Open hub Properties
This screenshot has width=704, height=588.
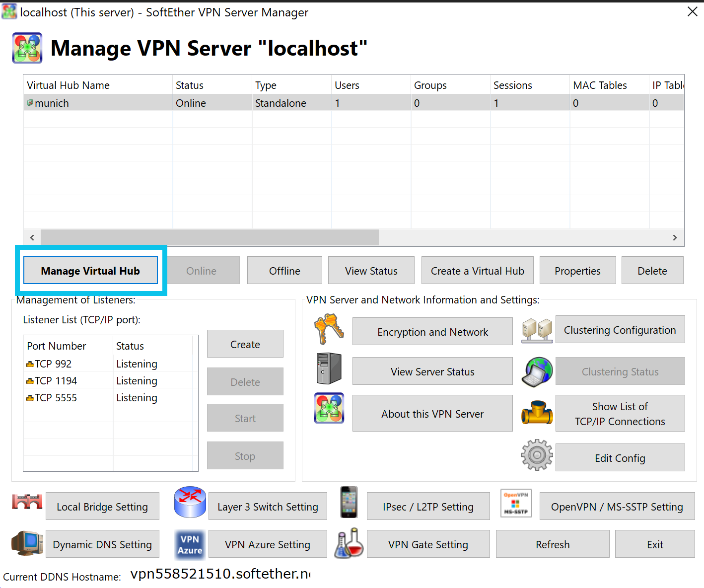[x=577, y=271]
